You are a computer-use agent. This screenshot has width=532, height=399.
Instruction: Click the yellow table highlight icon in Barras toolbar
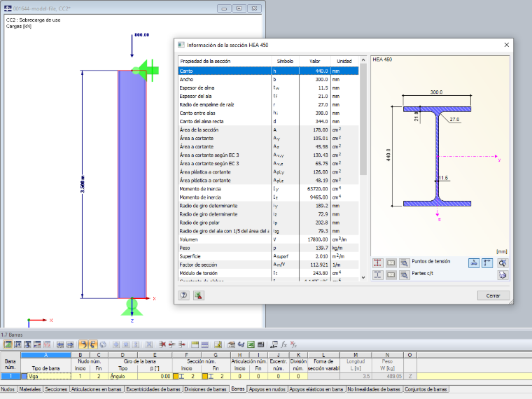pyautogui.click(x=195, y=344)
